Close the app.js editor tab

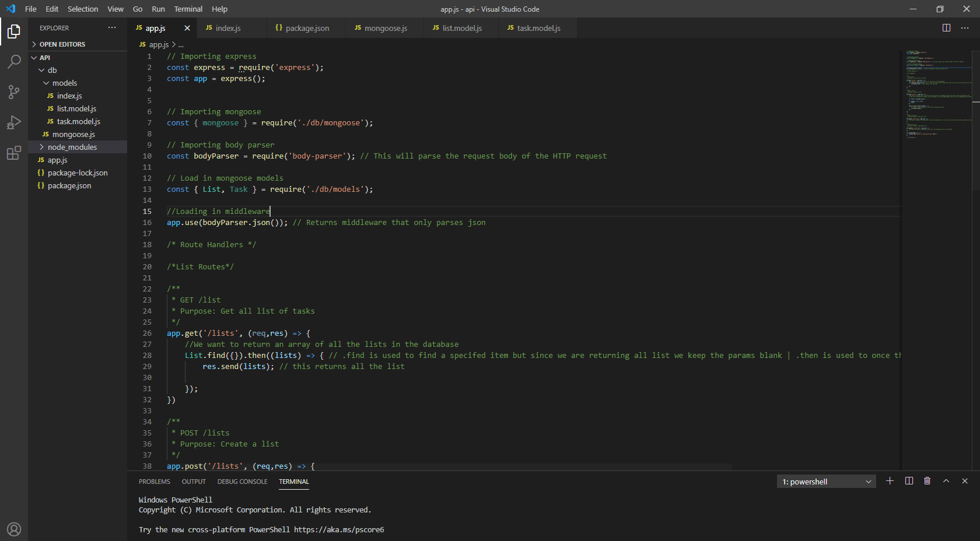click(187, 28)
